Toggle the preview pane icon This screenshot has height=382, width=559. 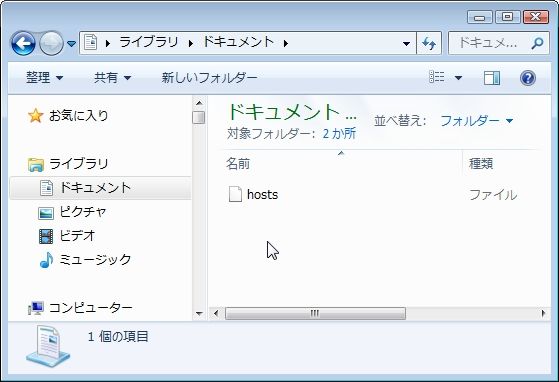pos(492,78)
